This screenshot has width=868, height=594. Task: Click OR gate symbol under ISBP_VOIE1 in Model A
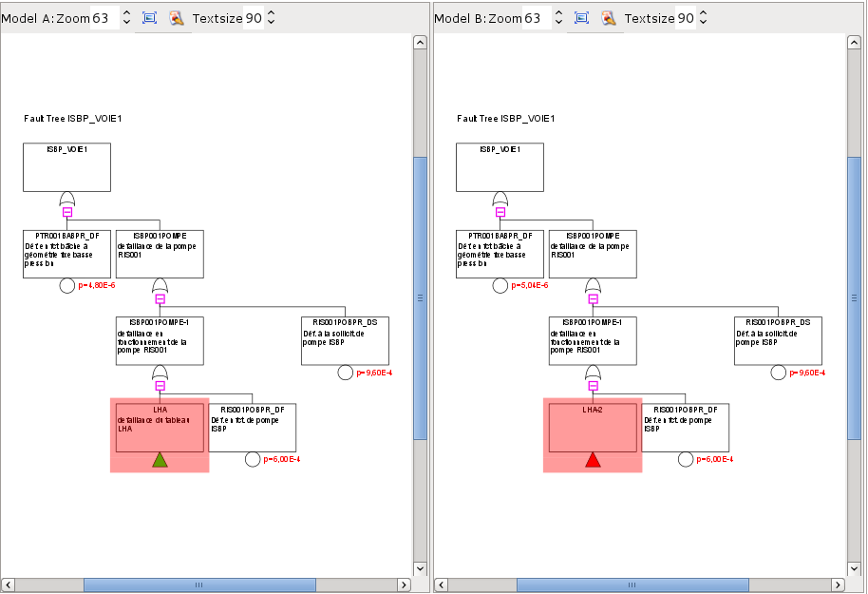click(x=67, y=200)
